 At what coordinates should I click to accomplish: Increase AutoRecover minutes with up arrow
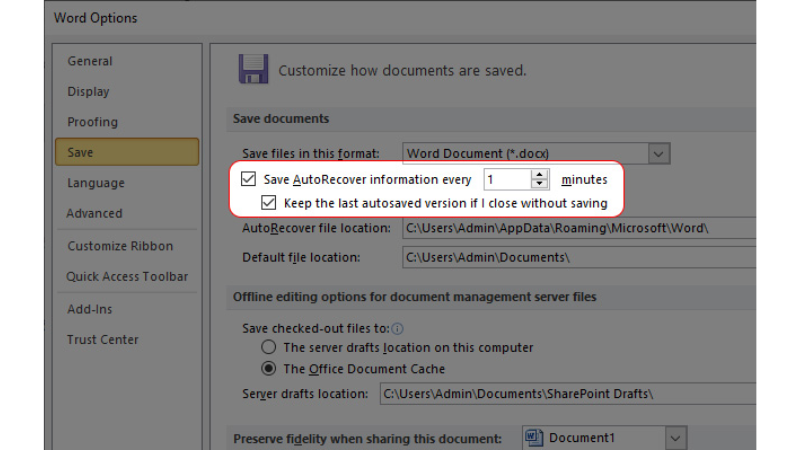[x=539, y=175]
